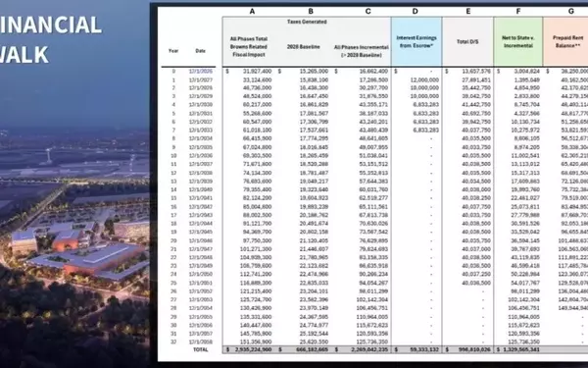Select the 'Total D/S' column header
Screen dimensions: 588x368
coord(467,41)
